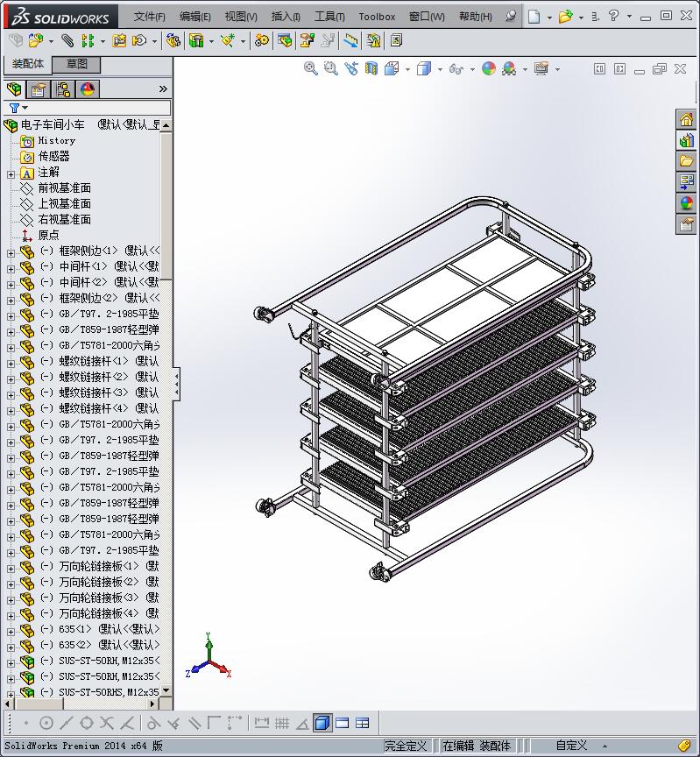Expand the 螺纹链接杆<1> component node

tap(11, 364)
